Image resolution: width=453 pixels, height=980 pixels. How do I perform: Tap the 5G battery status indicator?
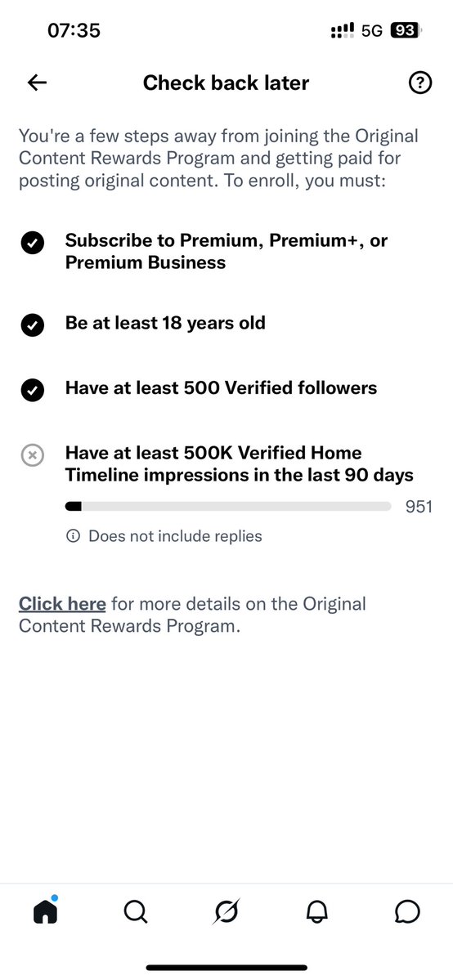tap(405, 30)
